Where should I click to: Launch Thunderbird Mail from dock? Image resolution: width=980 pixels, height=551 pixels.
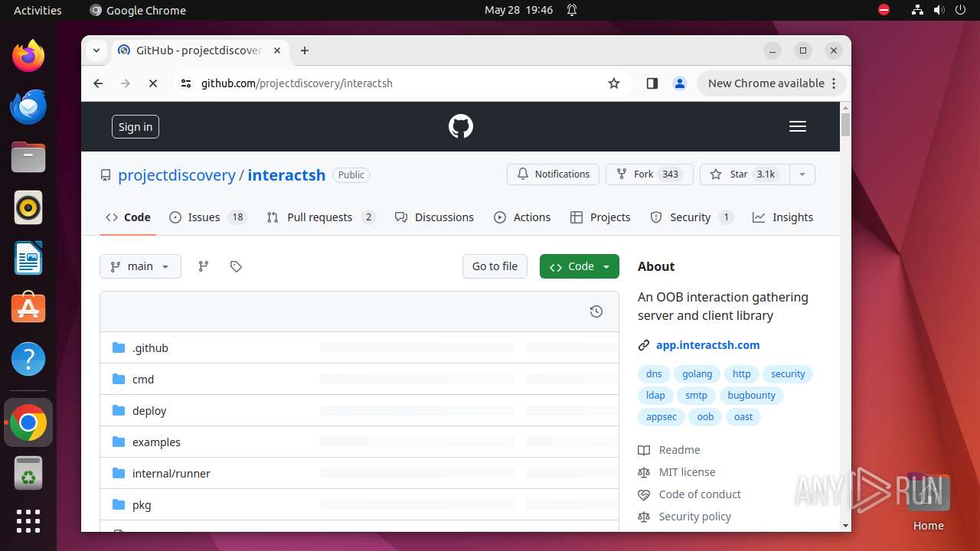tap(28, 106)
